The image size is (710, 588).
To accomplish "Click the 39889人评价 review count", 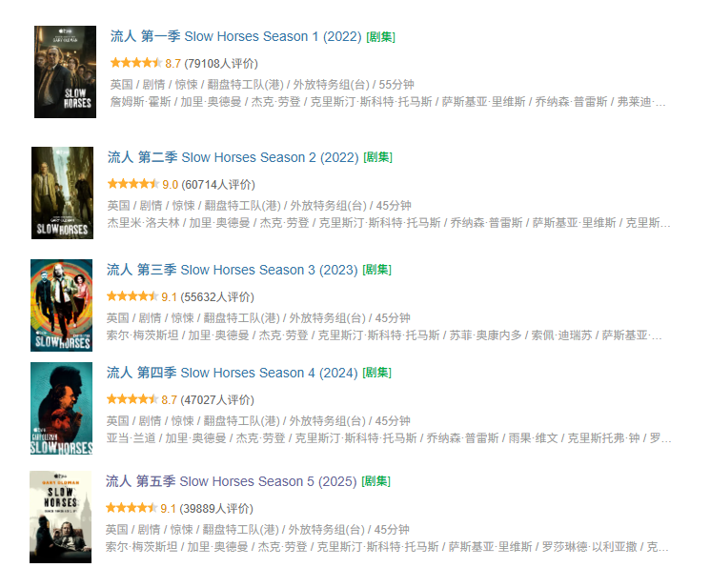I will [216, 509].
